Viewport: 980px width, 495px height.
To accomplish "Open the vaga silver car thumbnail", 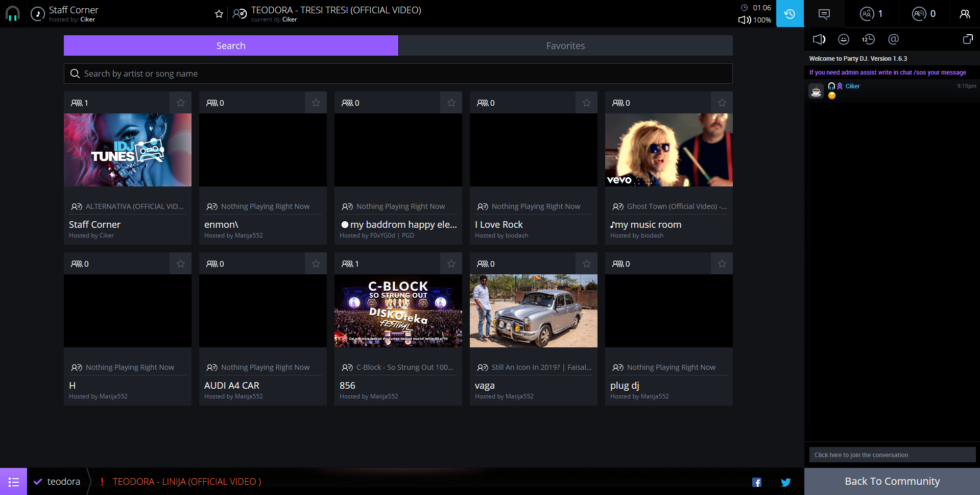I will 534,311.
